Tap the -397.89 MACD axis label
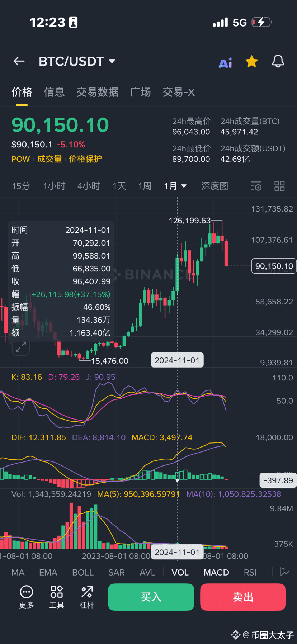 (x=278, y=480)
